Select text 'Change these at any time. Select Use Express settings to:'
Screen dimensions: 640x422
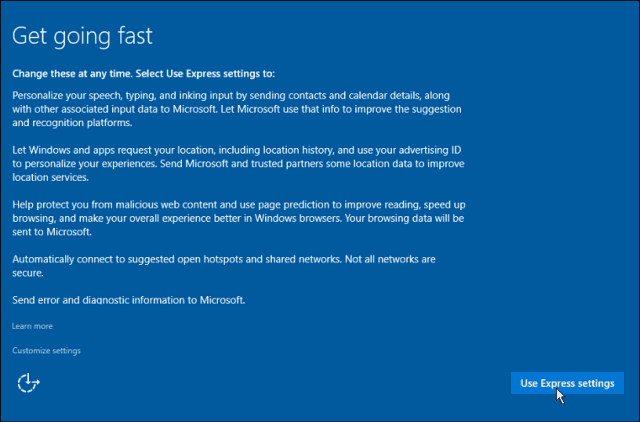click(144, 73)
